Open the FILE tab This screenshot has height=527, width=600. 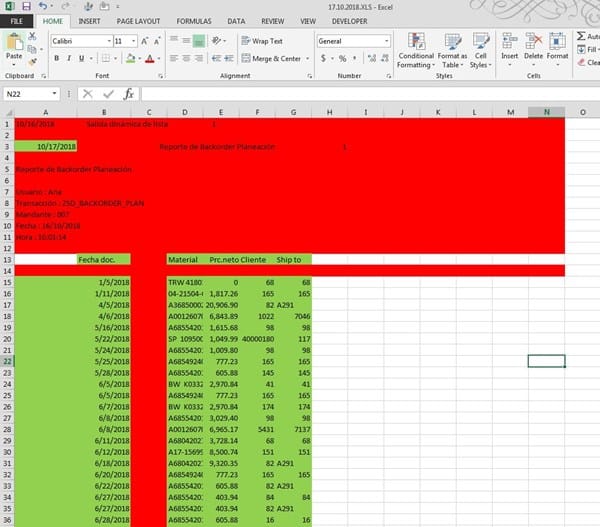click(16, 21)
